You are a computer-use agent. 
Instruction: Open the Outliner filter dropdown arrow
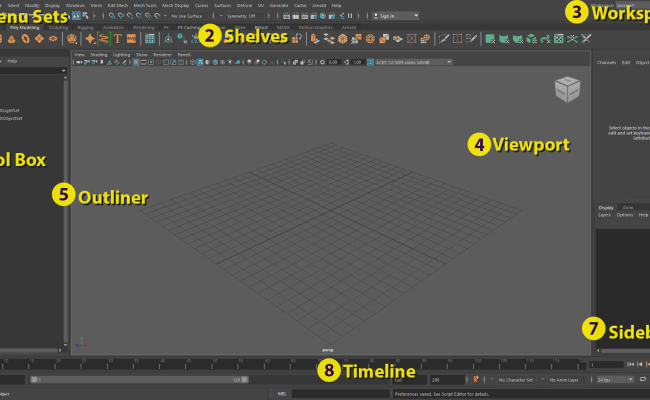(63, 70)
